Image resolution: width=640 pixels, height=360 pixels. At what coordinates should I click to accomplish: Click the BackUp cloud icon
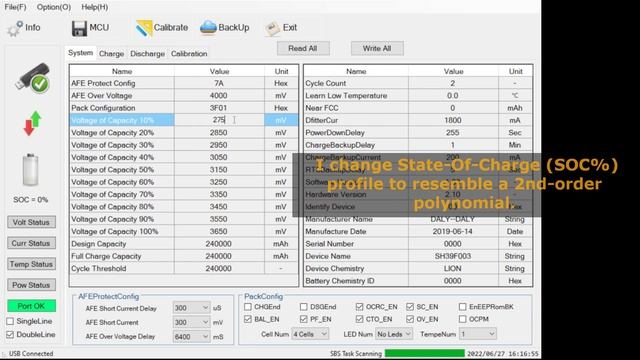pyautogui.click(x=208, y=28)
